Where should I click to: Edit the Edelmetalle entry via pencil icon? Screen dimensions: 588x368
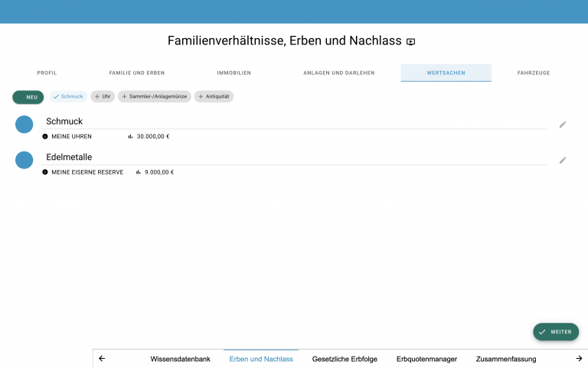[x=563, y=161]
